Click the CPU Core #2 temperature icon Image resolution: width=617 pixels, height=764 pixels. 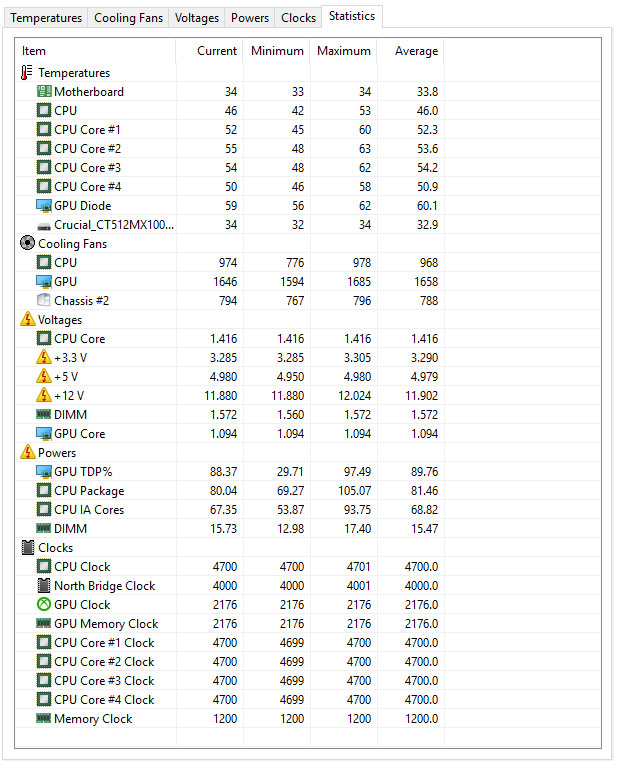coord(44,149)
